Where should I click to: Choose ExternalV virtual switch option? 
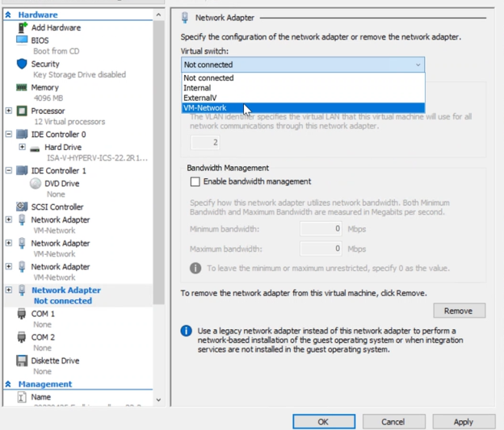tap(303, 98)
